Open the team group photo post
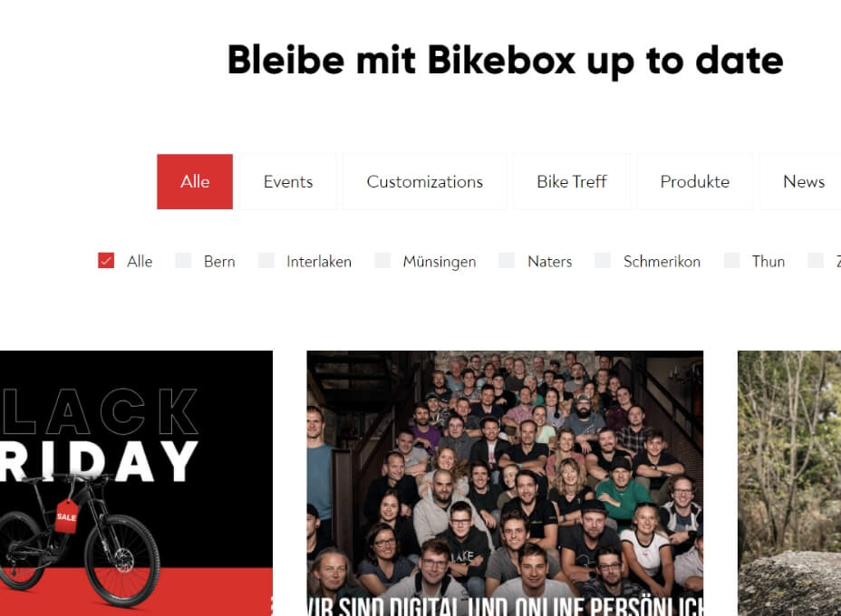Screen dimensions: 841x616 tap(505, 483)
